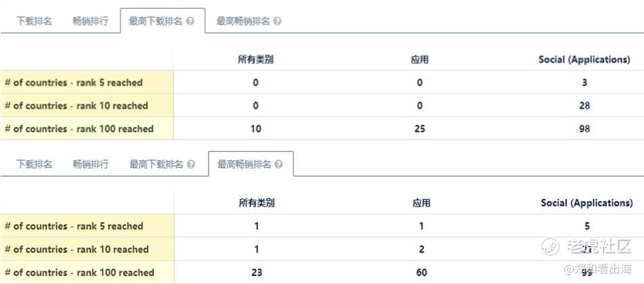Click help icon beside active 最高下载排名 tab

[x=190, y=21]
